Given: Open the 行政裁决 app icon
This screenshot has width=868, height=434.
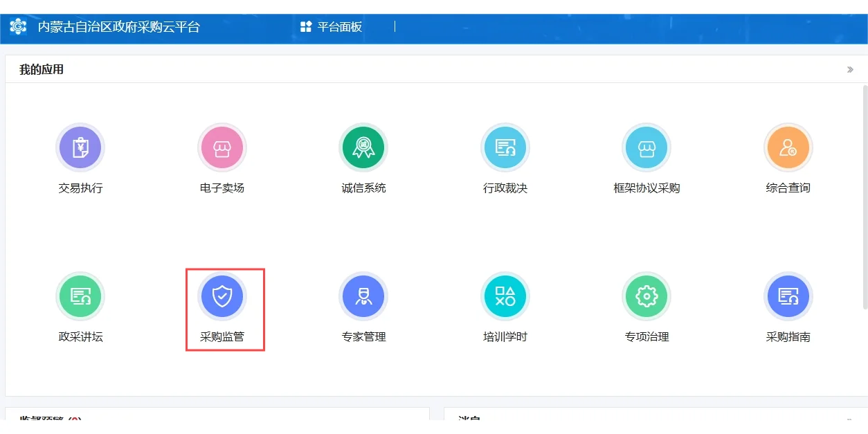Looking at the screenshot, I should coord(505,147).
